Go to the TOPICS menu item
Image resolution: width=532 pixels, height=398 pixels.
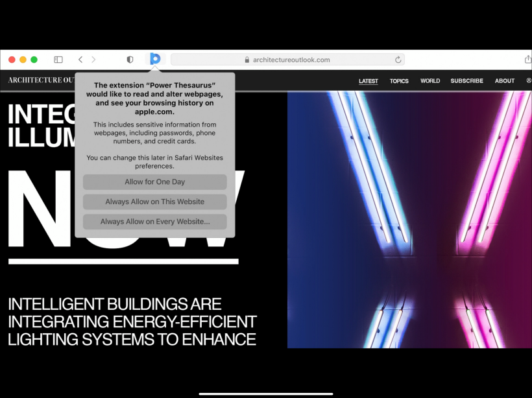coord(399,81)
